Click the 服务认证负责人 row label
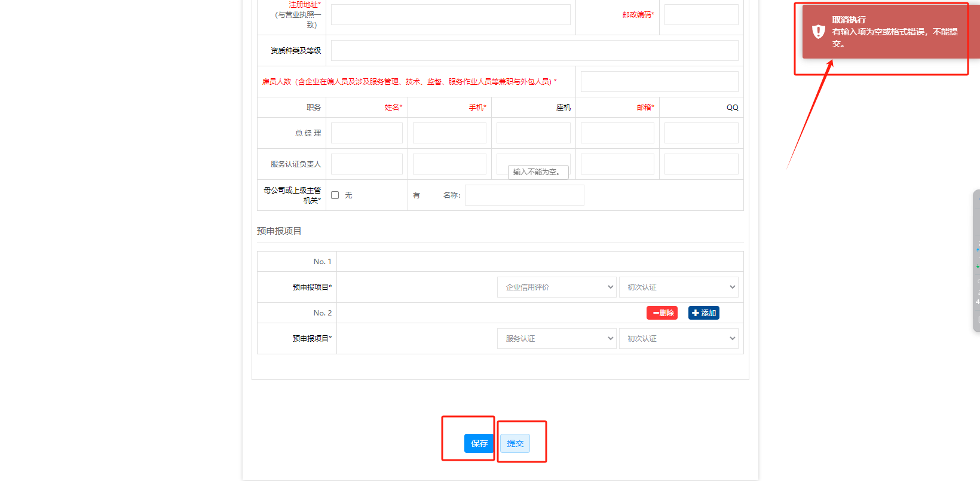Image resolution: width=980 pixels, height=481 pixels. click(x=296, y=164)
